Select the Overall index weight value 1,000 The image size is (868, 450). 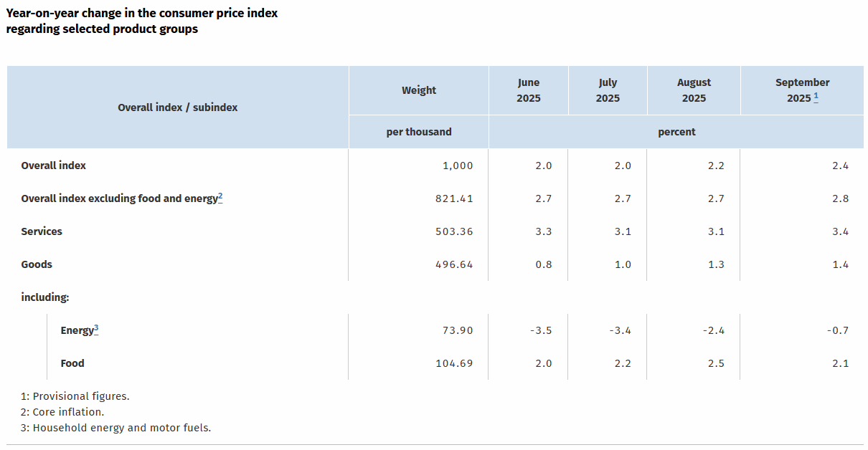(458, 166)
